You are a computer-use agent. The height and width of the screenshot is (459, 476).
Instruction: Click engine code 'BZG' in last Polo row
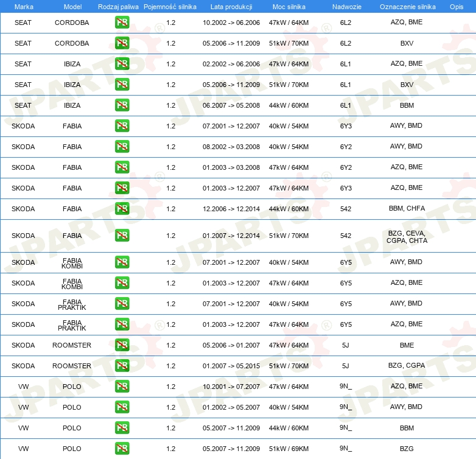pos(407,449)
